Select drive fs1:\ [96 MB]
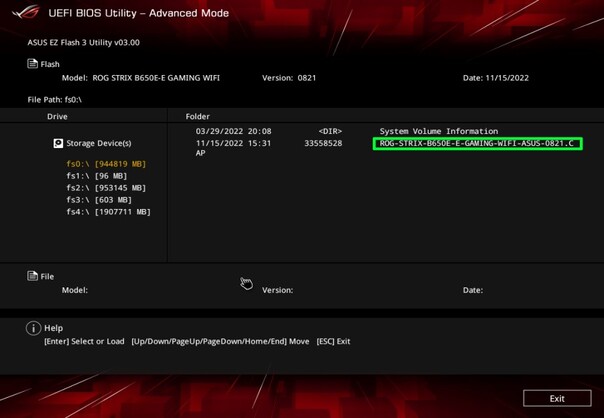Viewport: 604px width, 418px height. tap(96, 175)
